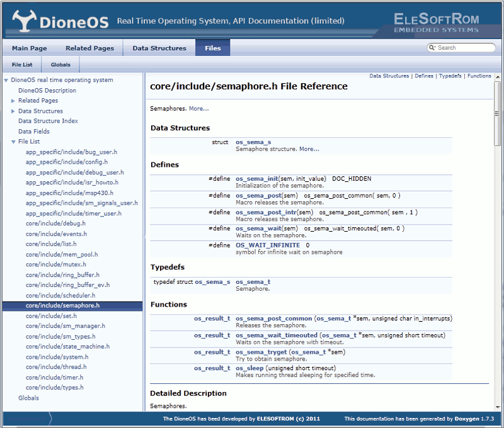
Task: Click the EleSoftRom Embedded Systems logo
Action: pyautogui.click(x=436, y=23)
